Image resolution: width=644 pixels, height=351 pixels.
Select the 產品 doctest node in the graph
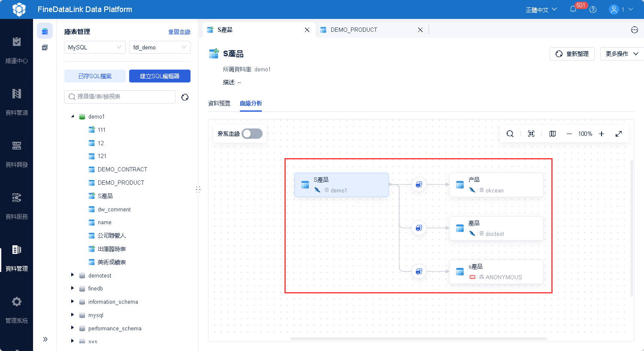pos(496,228)
